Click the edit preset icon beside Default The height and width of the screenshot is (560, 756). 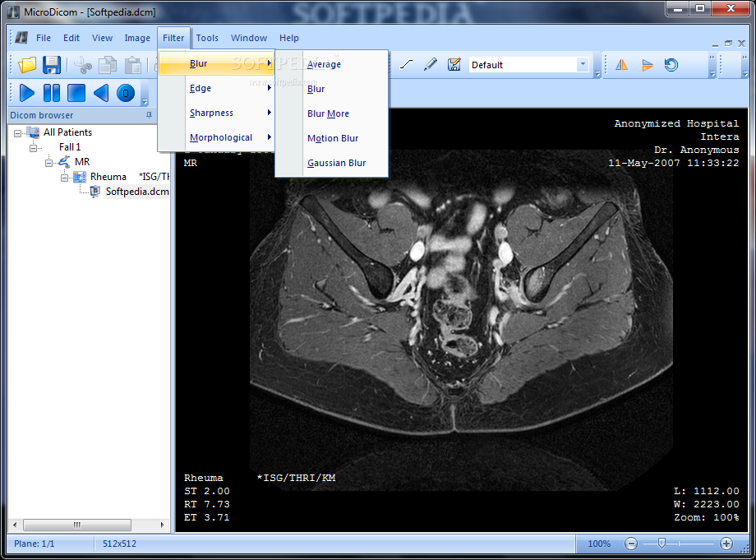[454, 64]
